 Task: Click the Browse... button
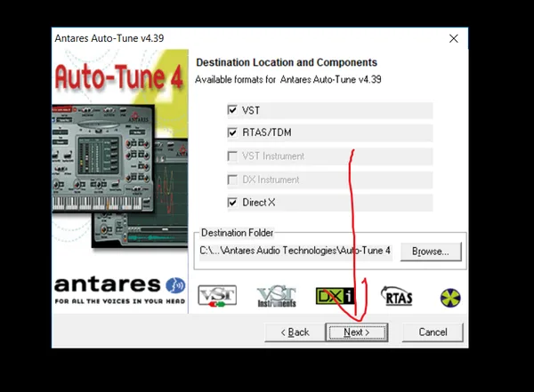tap(431, 252)
